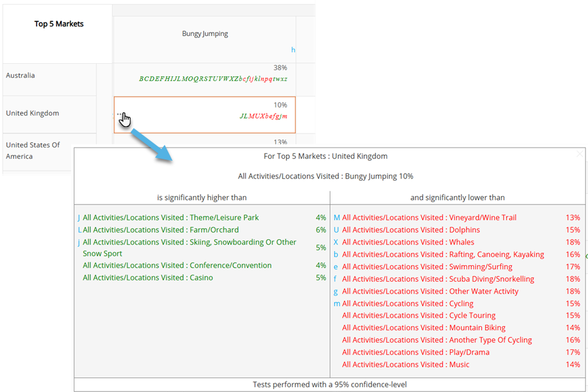Open the ellipsis in United Kingdom cell
Viewport: 588px width, 392px height.
(x=119, y=114)
